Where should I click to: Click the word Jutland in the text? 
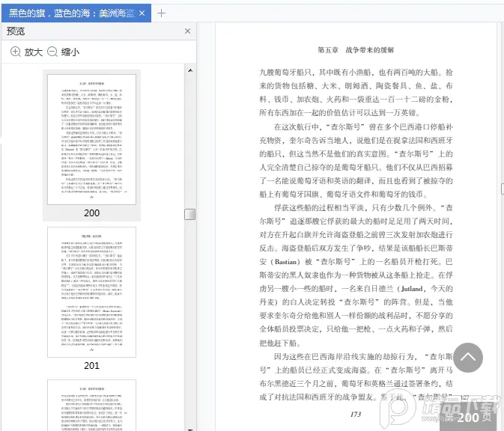click(412, 289)
